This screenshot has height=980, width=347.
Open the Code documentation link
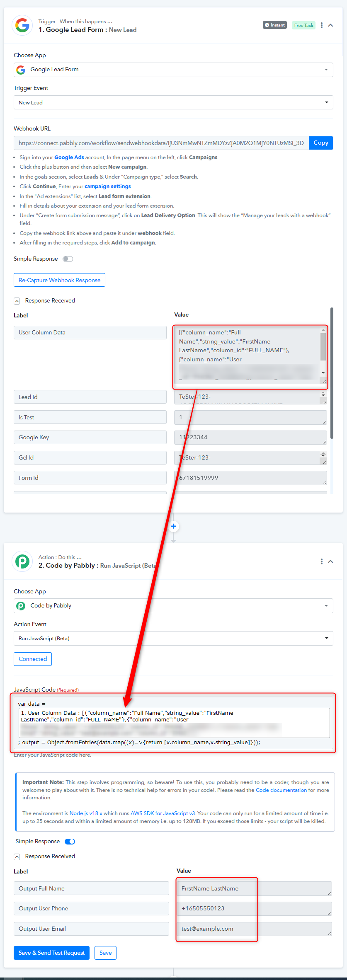click(281, 790)
